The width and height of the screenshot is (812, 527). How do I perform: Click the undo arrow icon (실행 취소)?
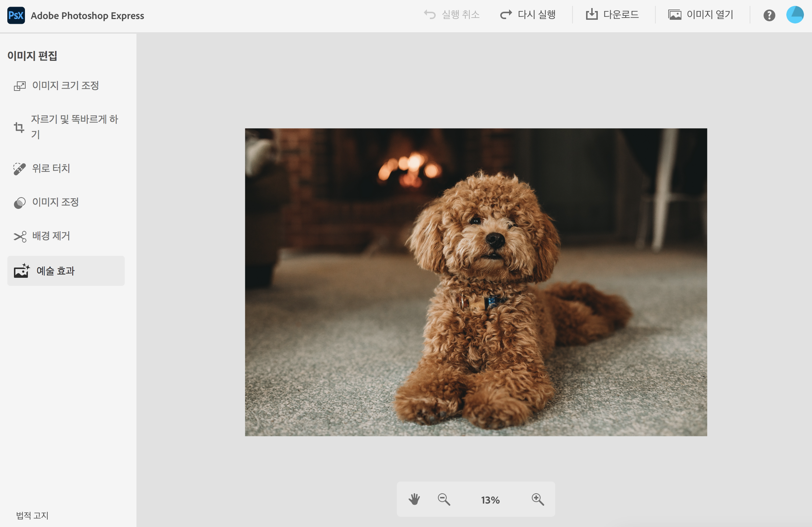[x=430, y=15]
